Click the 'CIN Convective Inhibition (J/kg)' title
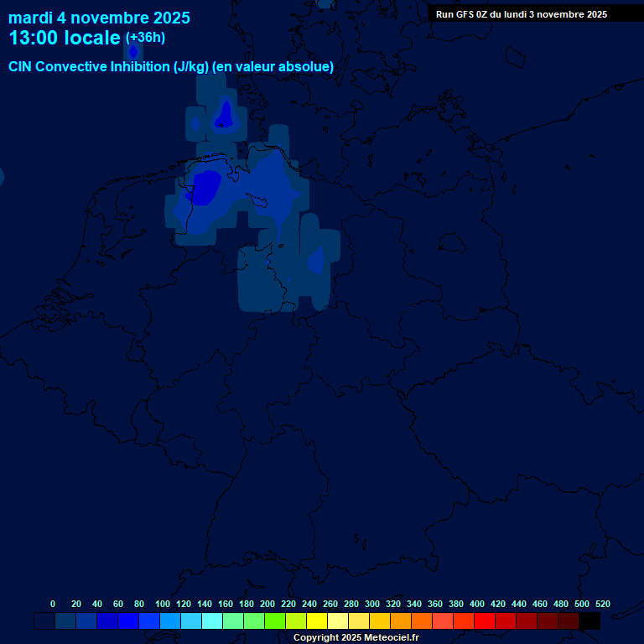The width and height of the screenshot is (644, 644). click(x=109, y=66)
